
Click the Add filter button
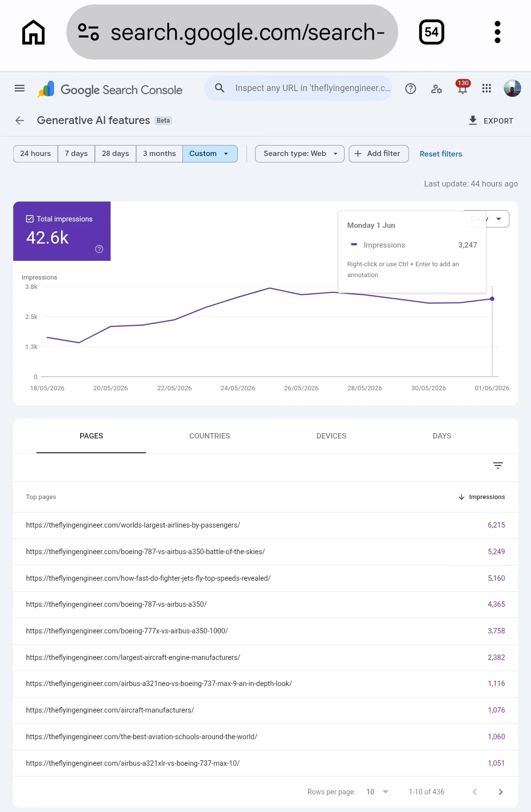click(x=379, y=154)
